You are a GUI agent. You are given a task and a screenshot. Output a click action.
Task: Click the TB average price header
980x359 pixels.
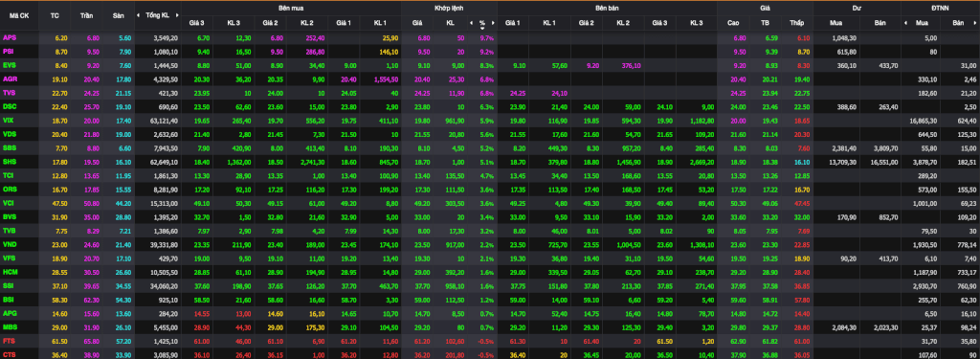(765, 23)
